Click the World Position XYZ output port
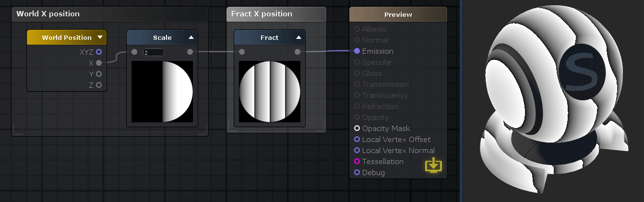Viewport: 644px width, 202px height. [99, 52]
